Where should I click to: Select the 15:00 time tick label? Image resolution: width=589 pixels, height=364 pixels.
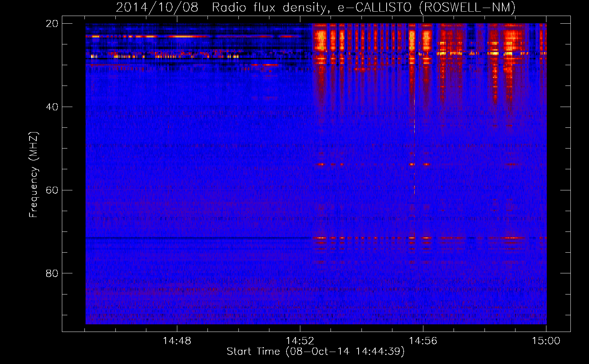pyautogui.click(x=546, y=341)
